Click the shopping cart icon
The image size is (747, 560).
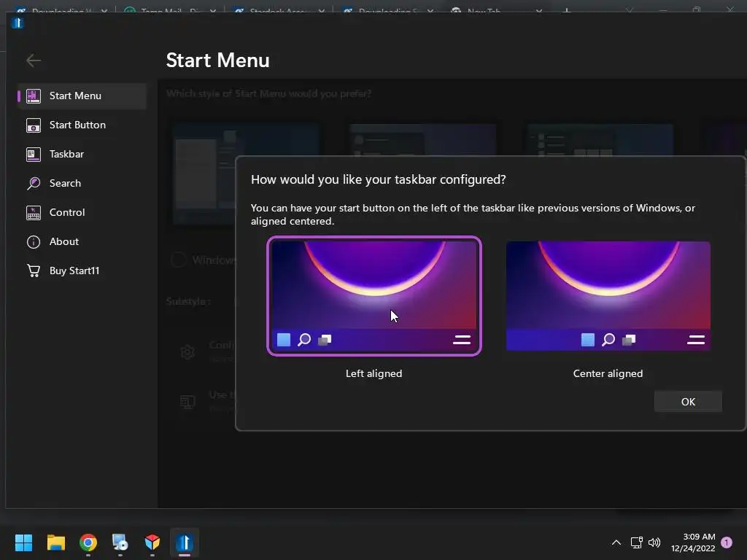(x=34, y=271)
